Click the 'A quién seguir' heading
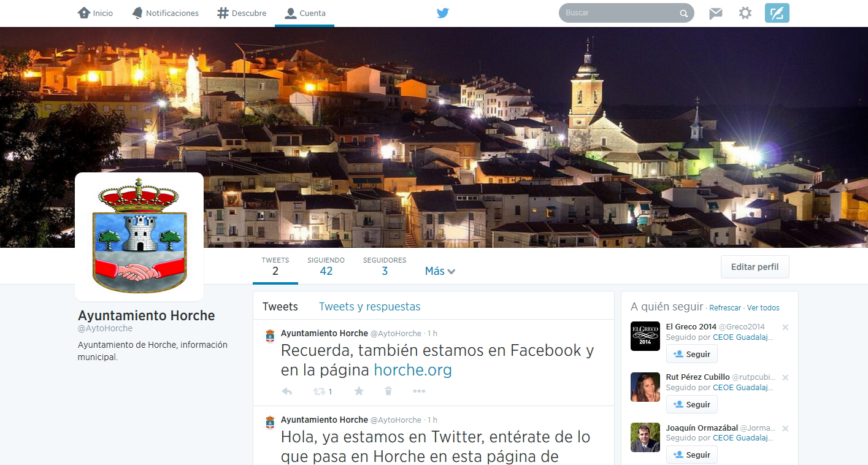 pos(666,307)
